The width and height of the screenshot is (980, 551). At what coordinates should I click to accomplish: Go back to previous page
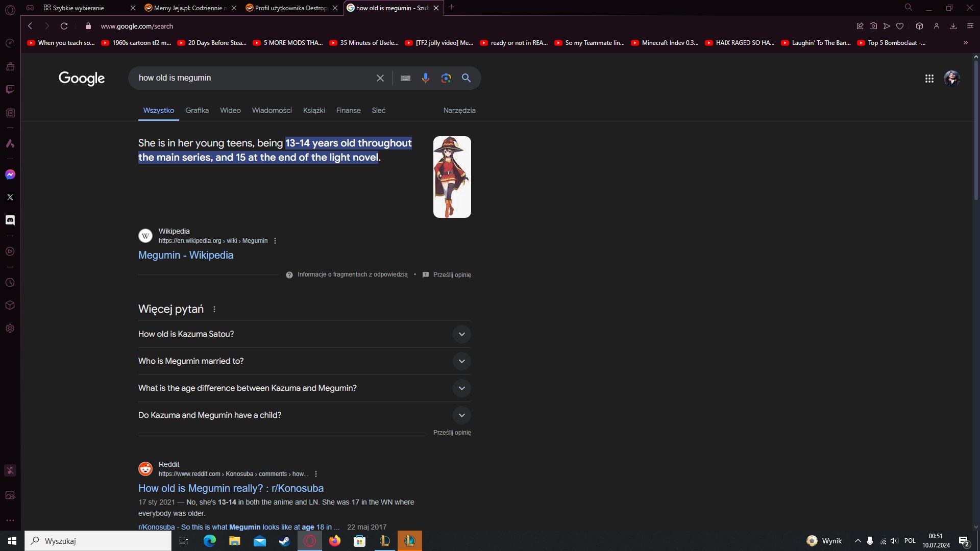(30, 26)
